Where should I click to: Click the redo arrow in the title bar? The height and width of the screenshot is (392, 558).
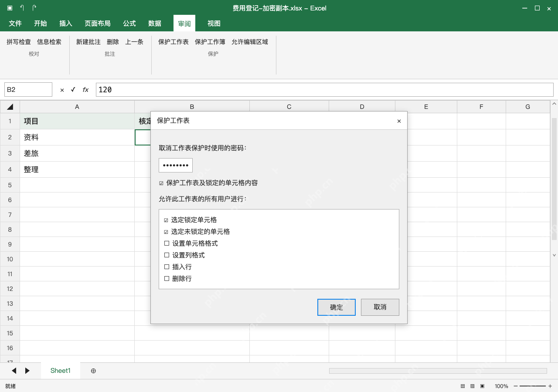[x=34, y=8]
